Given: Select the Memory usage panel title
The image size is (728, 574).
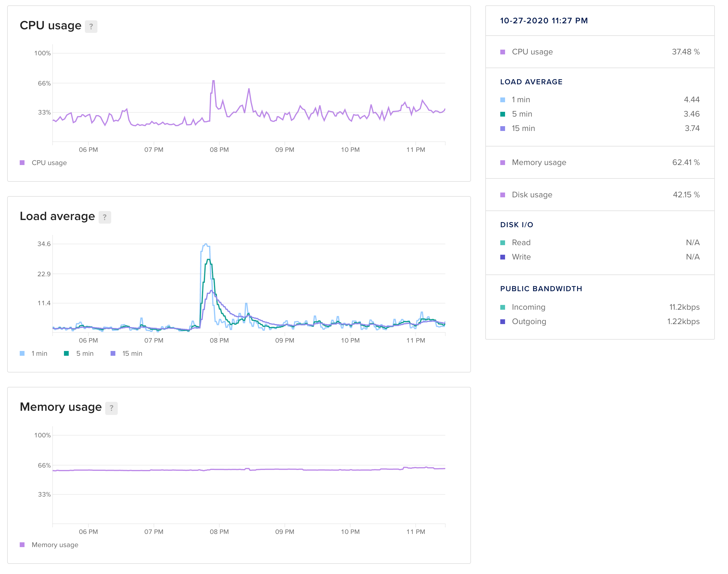Looking at the screenshot, I should coord(61,407).
